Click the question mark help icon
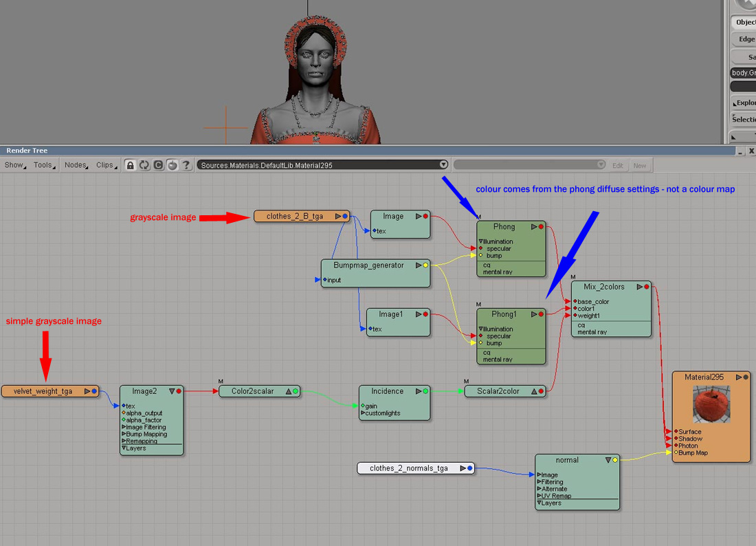The width and height of the screenshot is (756, 546). click(x=186, y=165)
